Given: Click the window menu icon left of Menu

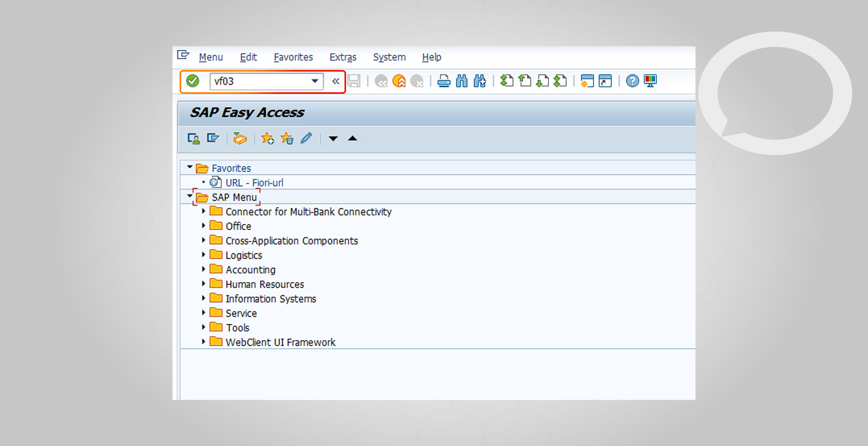Looking at the screenshot, I should [x=183, y=55].
